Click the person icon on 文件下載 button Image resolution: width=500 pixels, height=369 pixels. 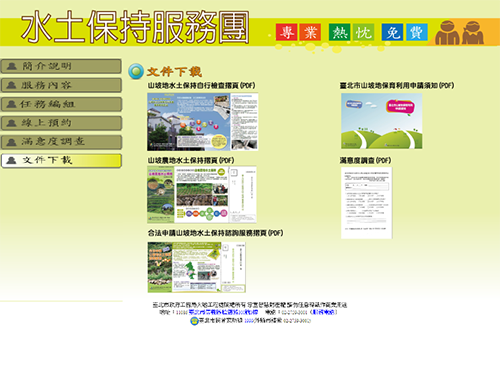[x=12, y=160]
